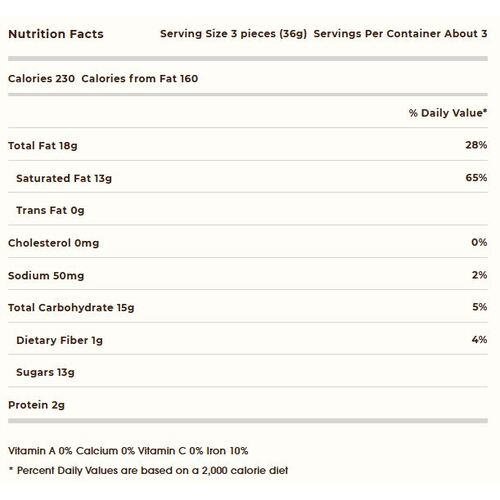Click Calories from Fat 160 text
The image size is (500, 500).
tap(140, 79)
